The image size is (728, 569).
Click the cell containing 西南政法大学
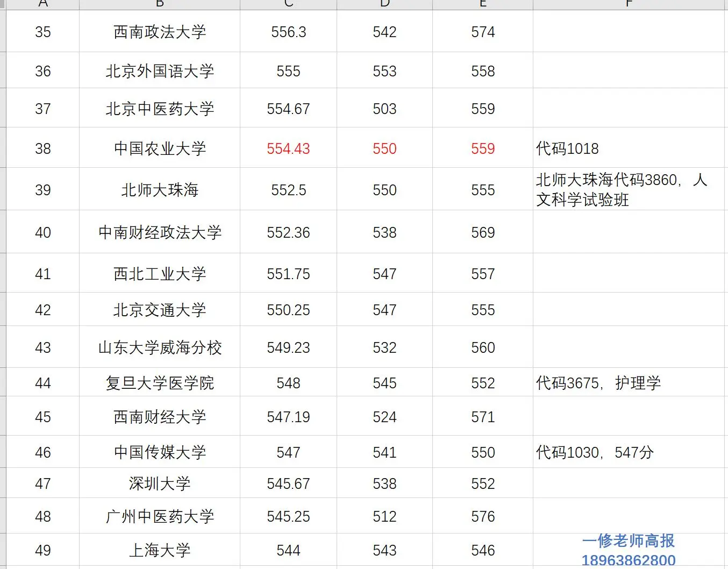click(159, 32)
